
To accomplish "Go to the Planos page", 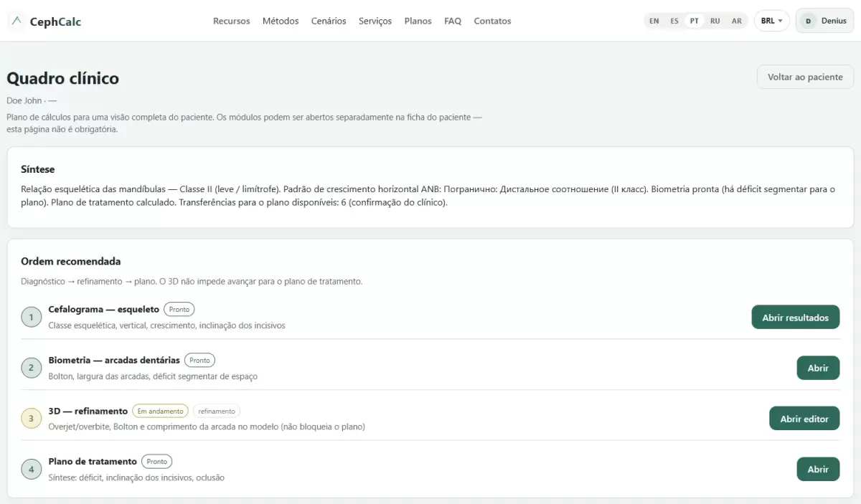I will click(x=418, y=21).
